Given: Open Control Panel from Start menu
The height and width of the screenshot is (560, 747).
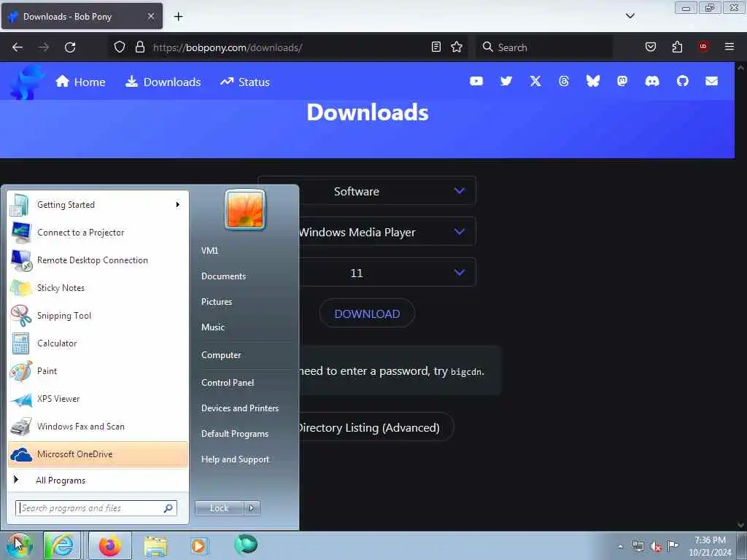Looking at the screenshot, I should click(x=228, y=382).
